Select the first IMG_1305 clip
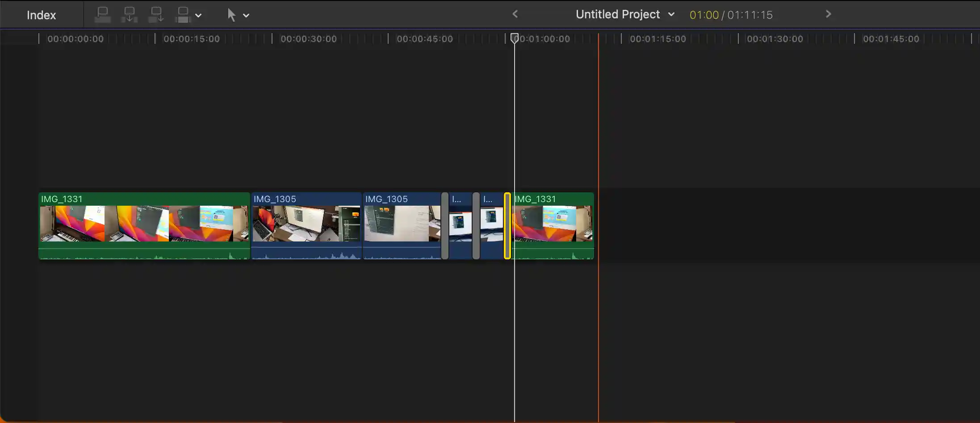Image resolution: width=980 pixels, height=423 pixels. (306, 225)
